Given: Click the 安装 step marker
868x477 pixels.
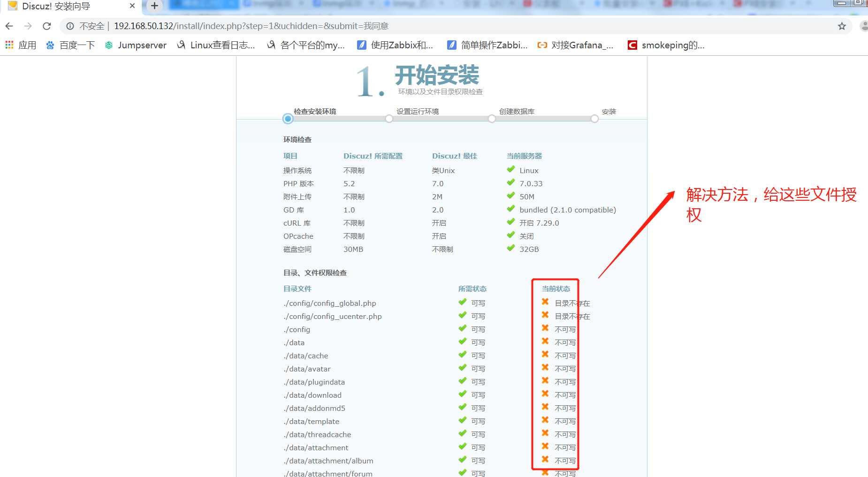Looking at the screenshot, I should point(594,119).
